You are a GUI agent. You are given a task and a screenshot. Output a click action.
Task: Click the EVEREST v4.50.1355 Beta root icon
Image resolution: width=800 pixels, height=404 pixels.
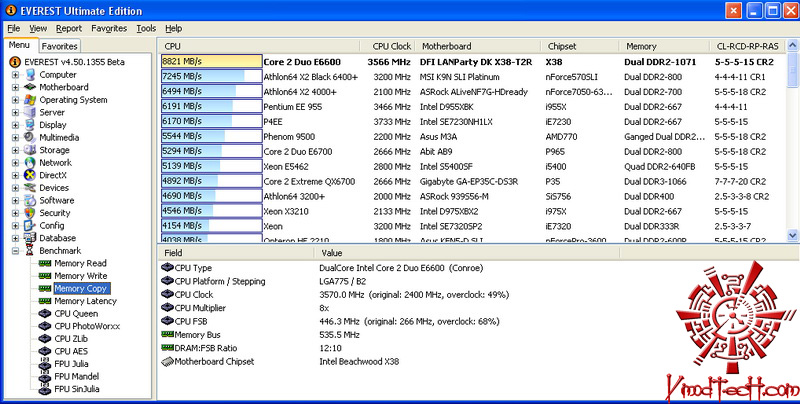click(15, 62)
